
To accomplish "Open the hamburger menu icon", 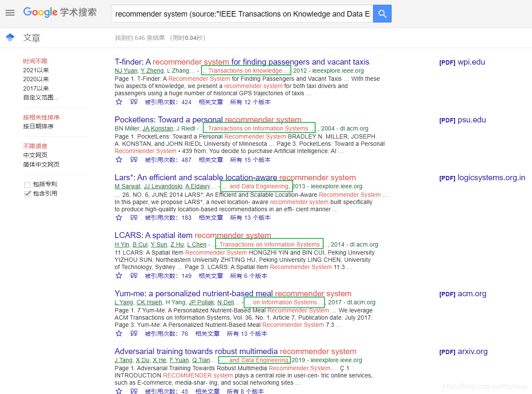I will 10,13.
